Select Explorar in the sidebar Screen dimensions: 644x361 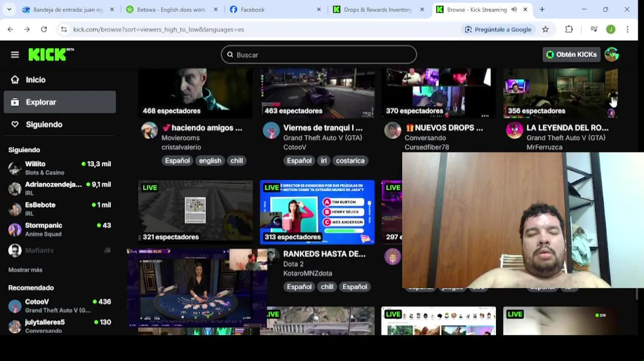[60, 102]
